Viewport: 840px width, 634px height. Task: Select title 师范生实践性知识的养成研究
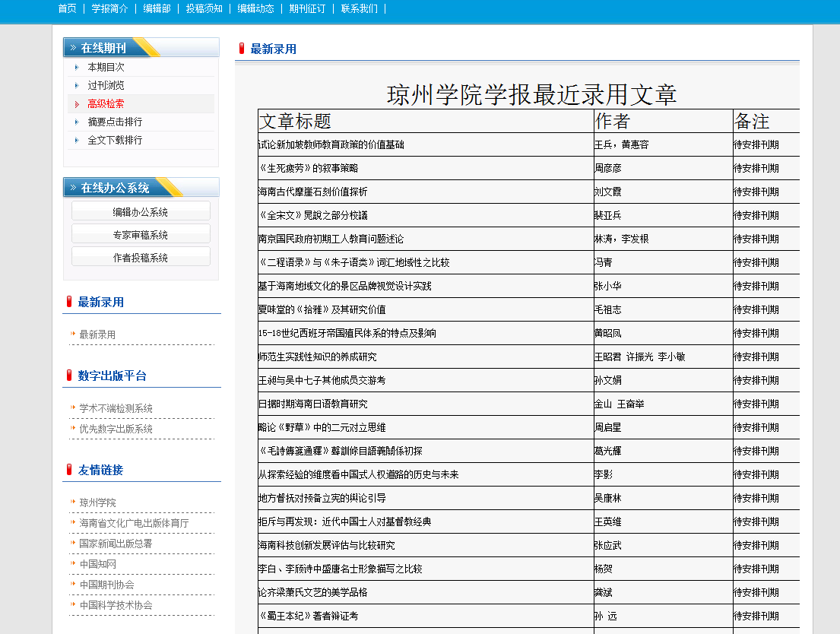[x=318, y=357]
